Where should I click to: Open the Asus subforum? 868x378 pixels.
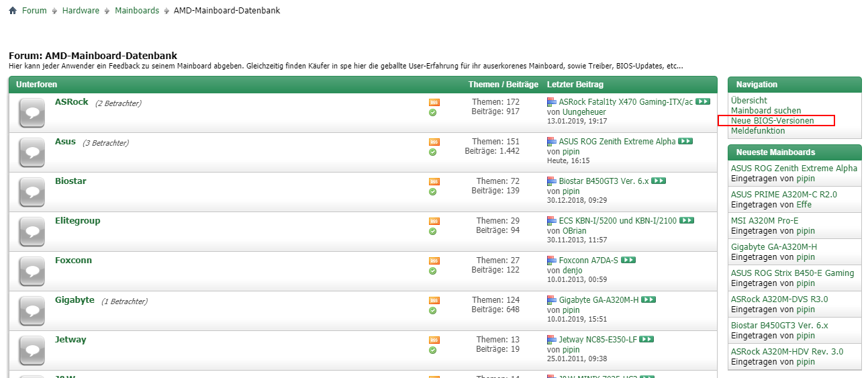point(65,142)
